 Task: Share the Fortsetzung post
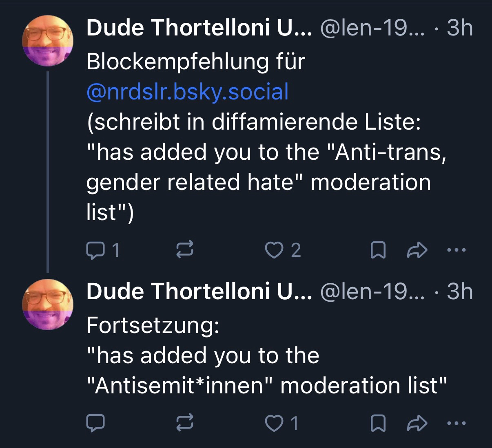[x=418, y=424]
